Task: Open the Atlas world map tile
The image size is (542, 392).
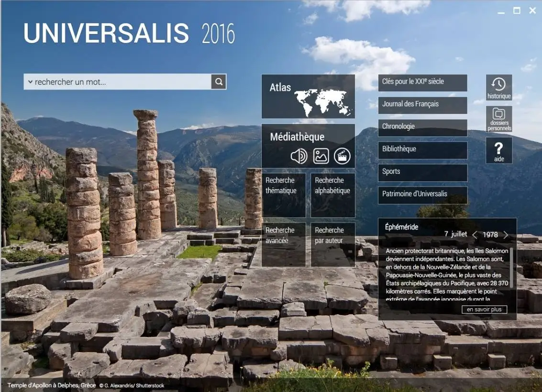Action: click(308, 97)
